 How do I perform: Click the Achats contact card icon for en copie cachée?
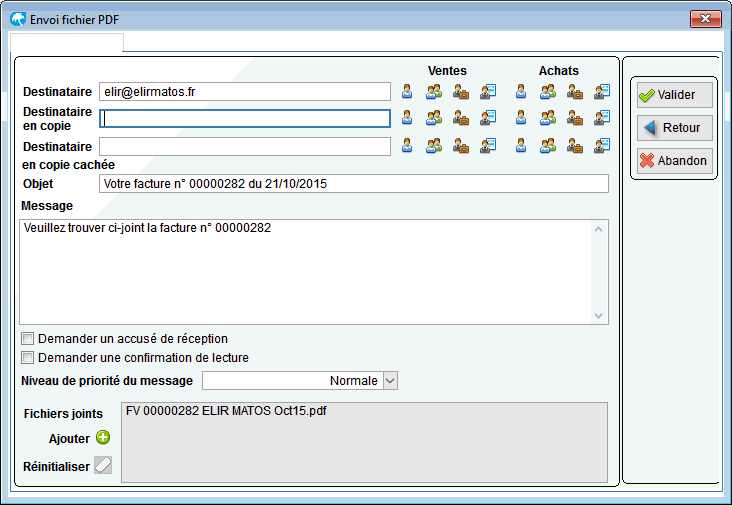[x=602, y=146]
